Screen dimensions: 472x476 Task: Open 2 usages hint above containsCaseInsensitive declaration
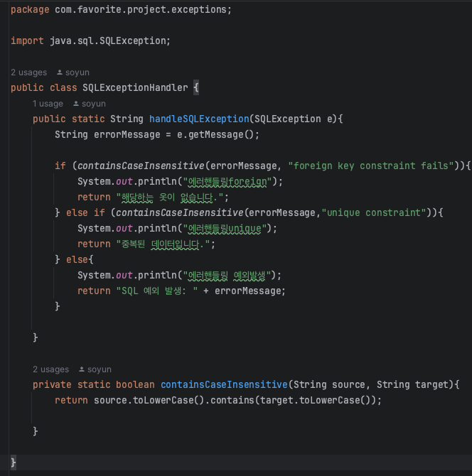point(50,369)
